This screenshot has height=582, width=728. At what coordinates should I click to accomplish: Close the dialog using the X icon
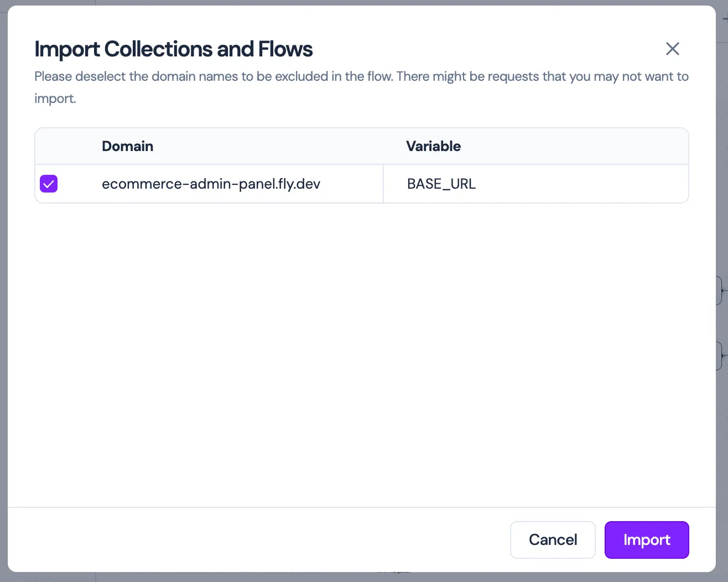click(x=672, y=49)
